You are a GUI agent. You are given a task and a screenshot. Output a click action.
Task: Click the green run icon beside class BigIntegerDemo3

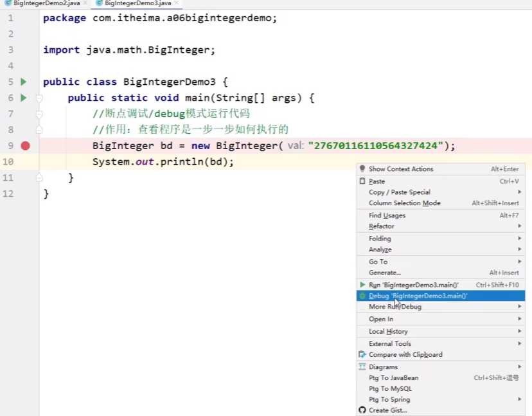click(x=22, y=82)
